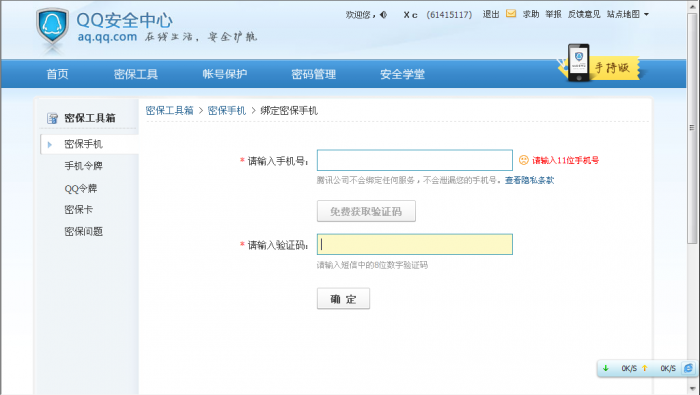Viewport: 700px width, 395px height.
Task: Select 手机令牌 in the sidebar
Action: (x=83, y=166)
